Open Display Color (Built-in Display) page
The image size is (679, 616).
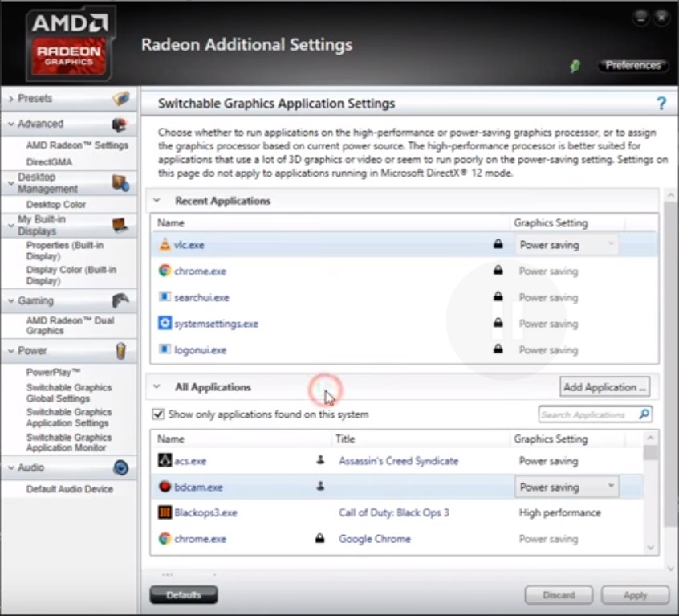click(x=71, y=275)
